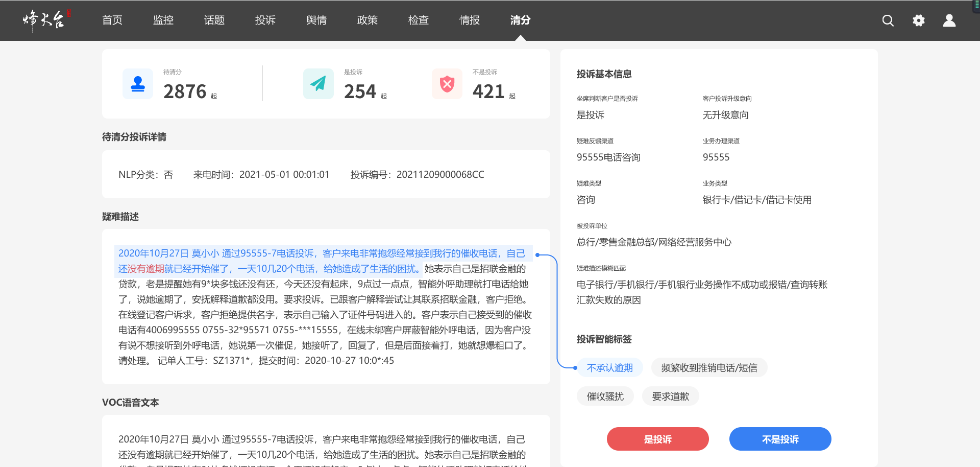Click the search magnifier icon
This screenshot has width=980, height=467.
point(888,20)
